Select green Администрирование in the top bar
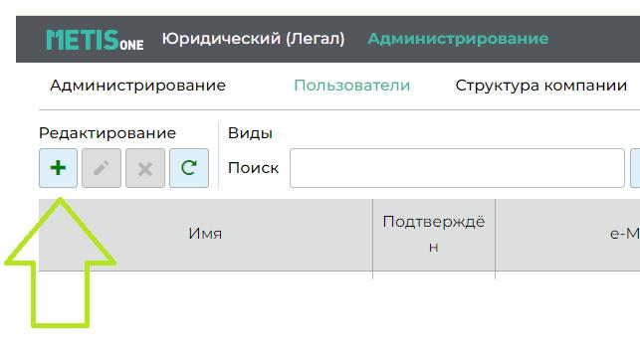This screenshot has width=640, height=364. 458,39
